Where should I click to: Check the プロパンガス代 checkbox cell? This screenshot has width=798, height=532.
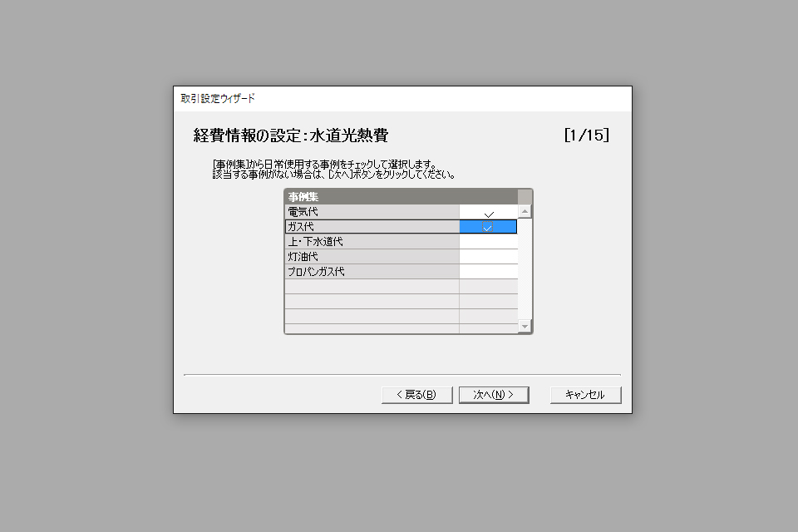click(488, 271)
